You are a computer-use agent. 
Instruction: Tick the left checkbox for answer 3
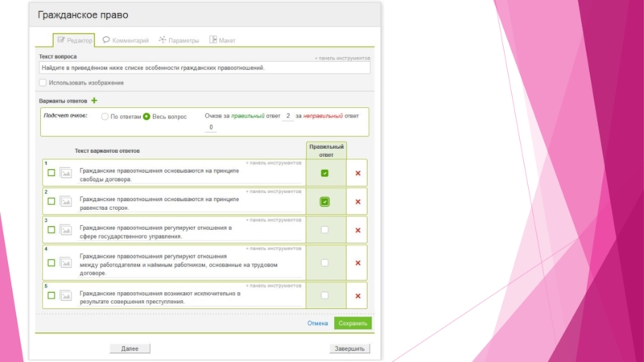coord(52,230)
